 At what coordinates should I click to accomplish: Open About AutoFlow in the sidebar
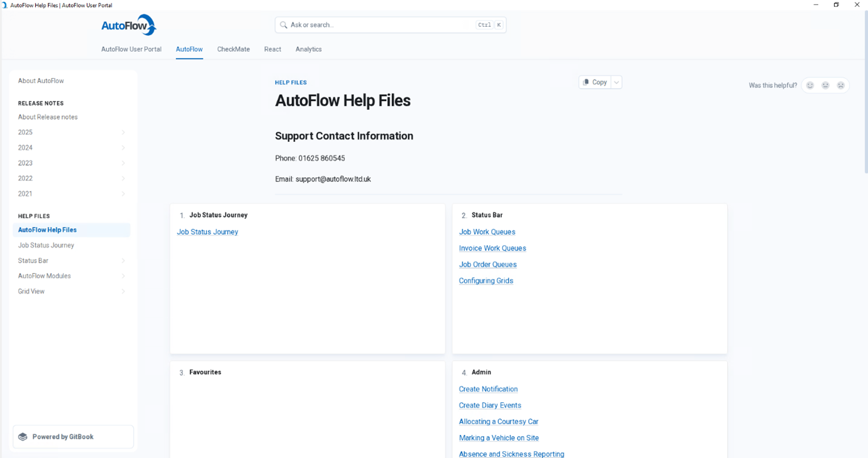point(41,81)
